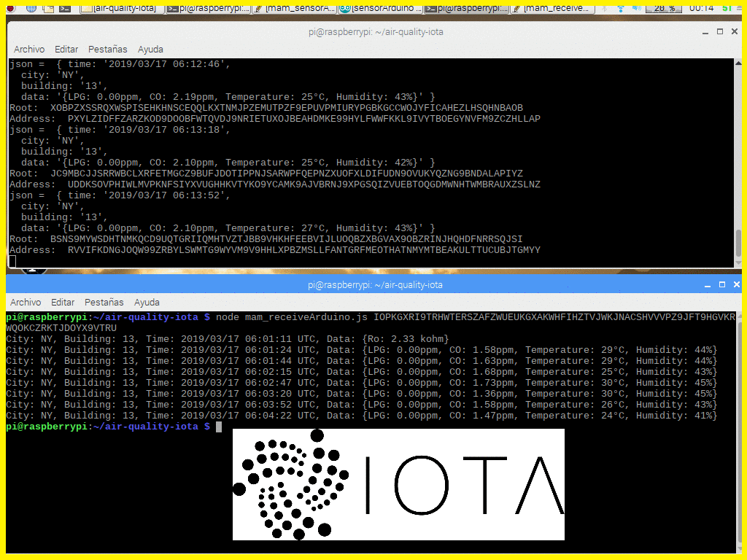This screenshot has height=560, width=747.
Task: Click Root line starting XOBPZXSSRQXW
Action: point(266,108)
